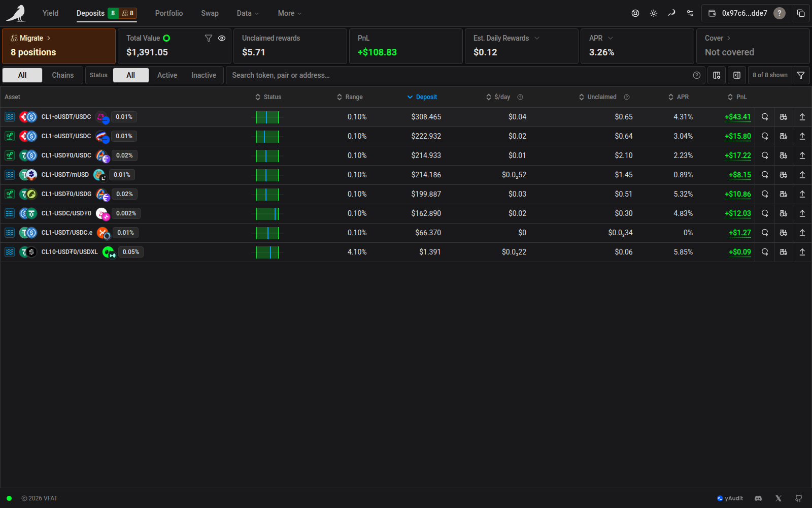The image size is (812, 508).
Task: Open Discord icon in footer
Action: [758, 498]
